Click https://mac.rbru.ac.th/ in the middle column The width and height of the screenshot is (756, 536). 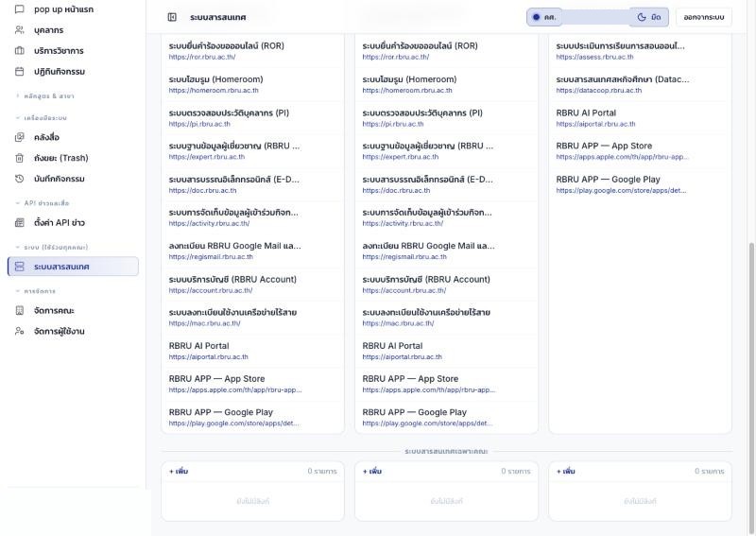[398, 323]
